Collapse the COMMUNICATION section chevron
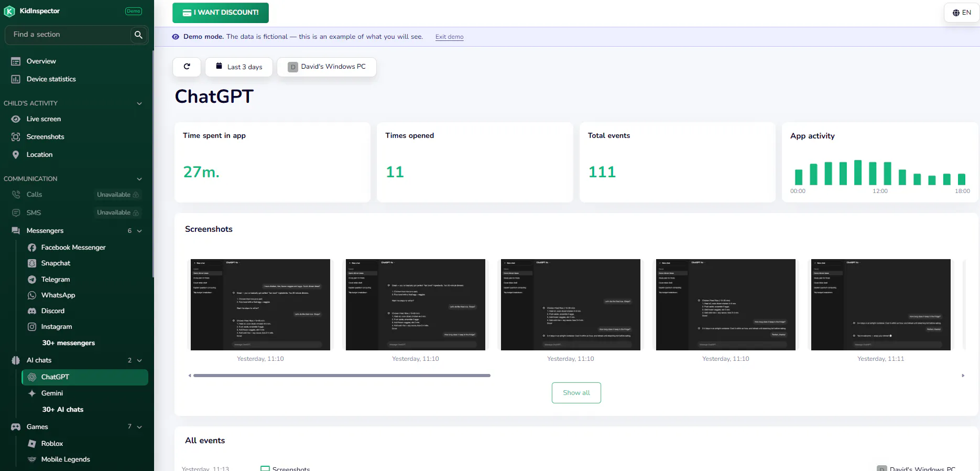The image size is (980, 471). [x=139, y=179]
